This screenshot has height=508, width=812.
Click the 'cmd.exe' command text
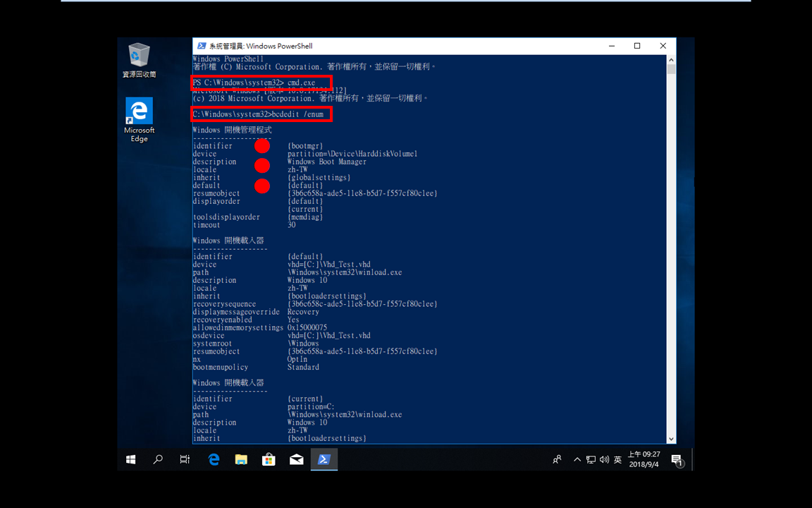[x=302, y=83]
